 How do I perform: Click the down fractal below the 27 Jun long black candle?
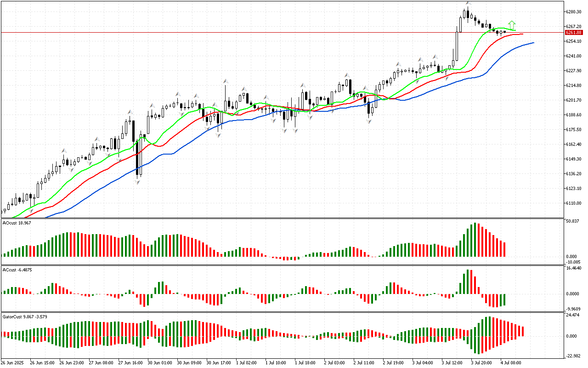click(x=137, y=182)
